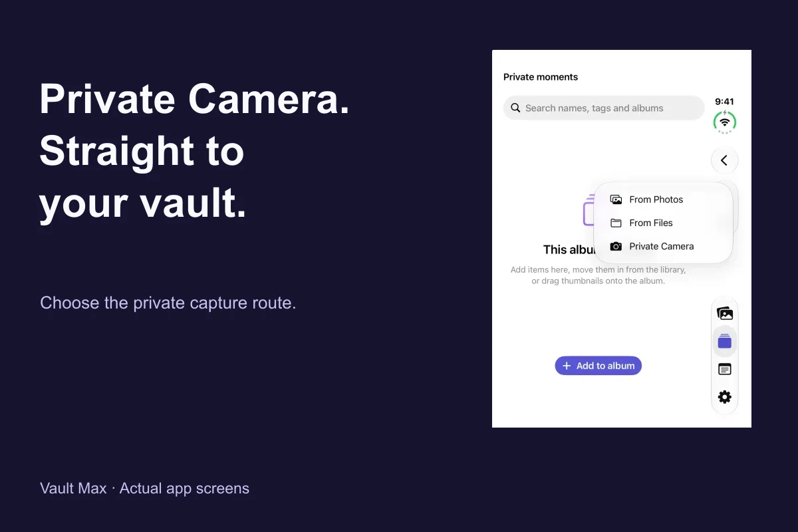
Task: Click the Private moments title
Action: tap(541, 77)
